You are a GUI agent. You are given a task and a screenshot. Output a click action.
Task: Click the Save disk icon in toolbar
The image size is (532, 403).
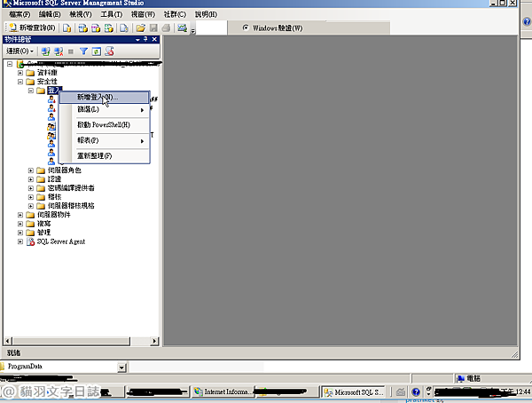coord(153,28)
